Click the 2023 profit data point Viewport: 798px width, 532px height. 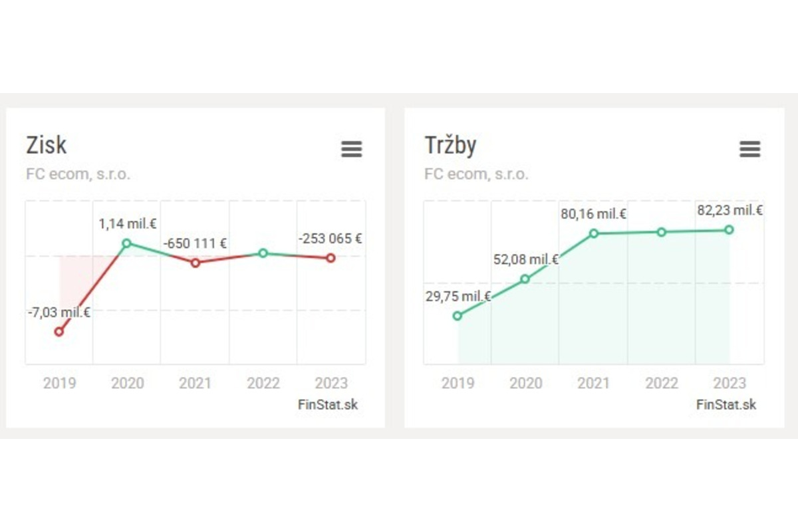[331, 258]
